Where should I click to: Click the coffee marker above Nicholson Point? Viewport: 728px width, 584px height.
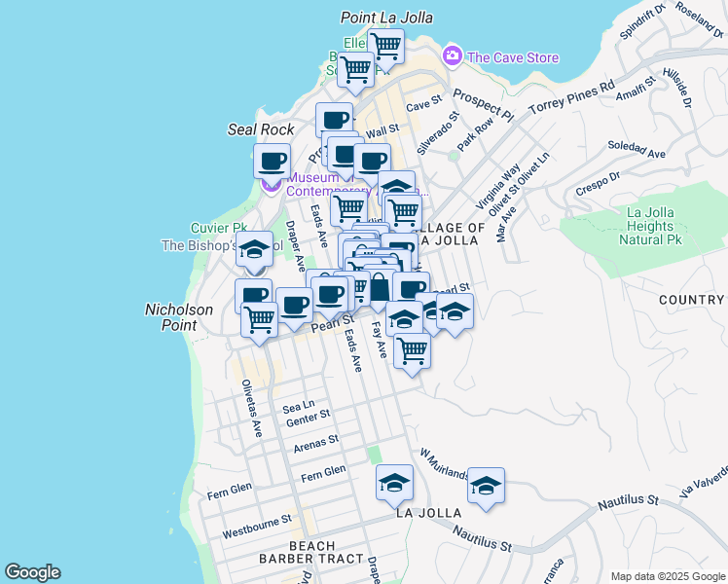click(x=253, y=294)
